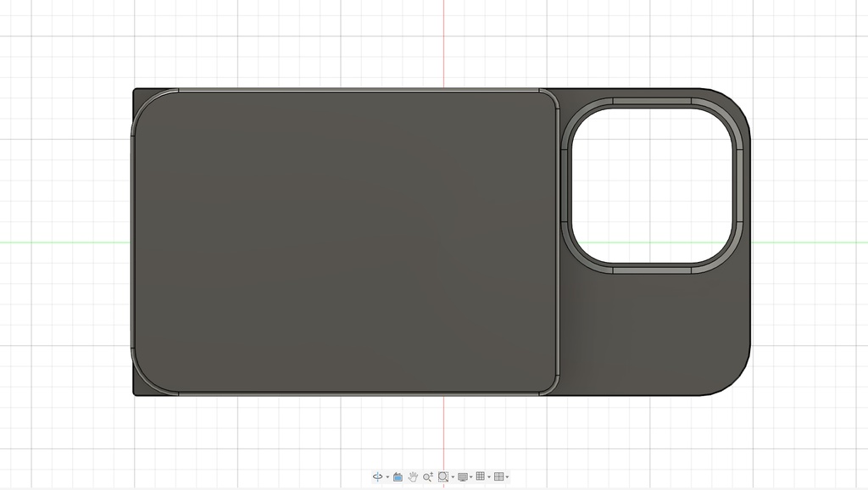Open the Fit command dropdown arrow
This screenshot has width=868, height=490.
click(x=453, y=476)
